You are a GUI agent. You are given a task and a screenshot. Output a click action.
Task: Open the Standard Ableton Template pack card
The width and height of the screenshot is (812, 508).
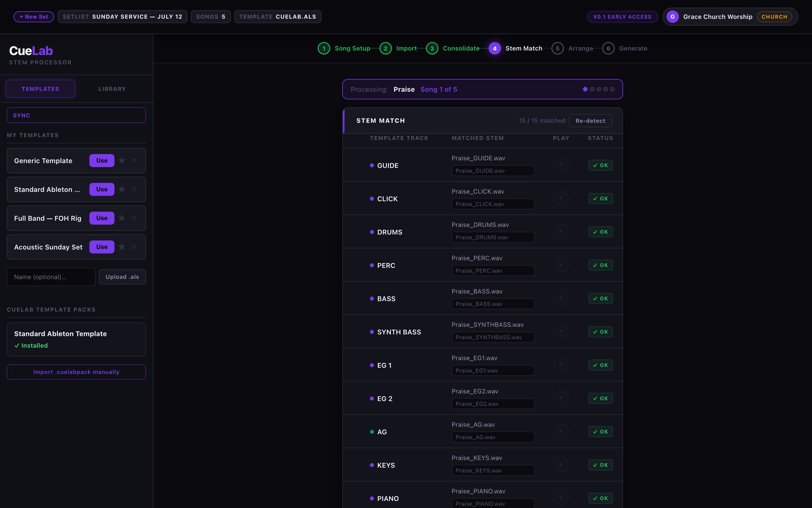(x=76, y=339)
